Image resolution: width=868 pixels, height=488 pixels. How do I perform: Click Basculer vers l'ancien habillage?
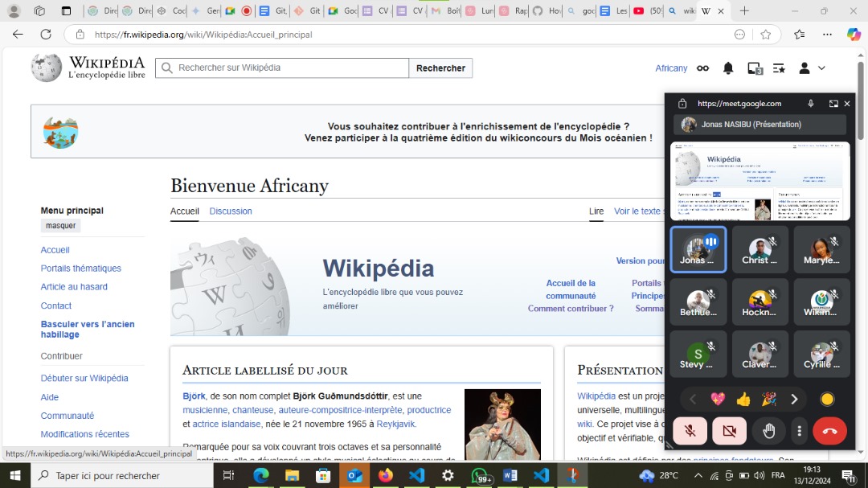click(x=88, y=329)
